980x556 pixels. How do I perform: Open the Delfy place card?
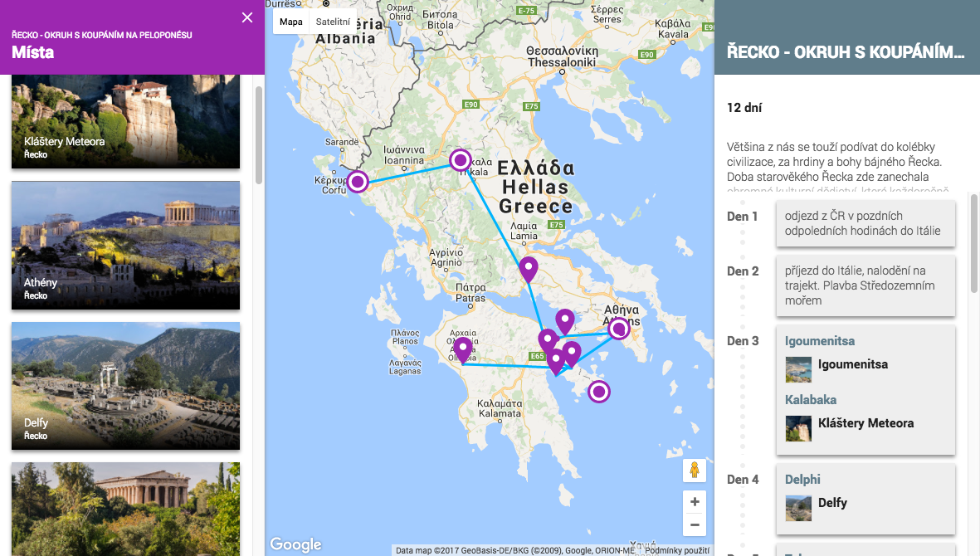click(125, 386)
